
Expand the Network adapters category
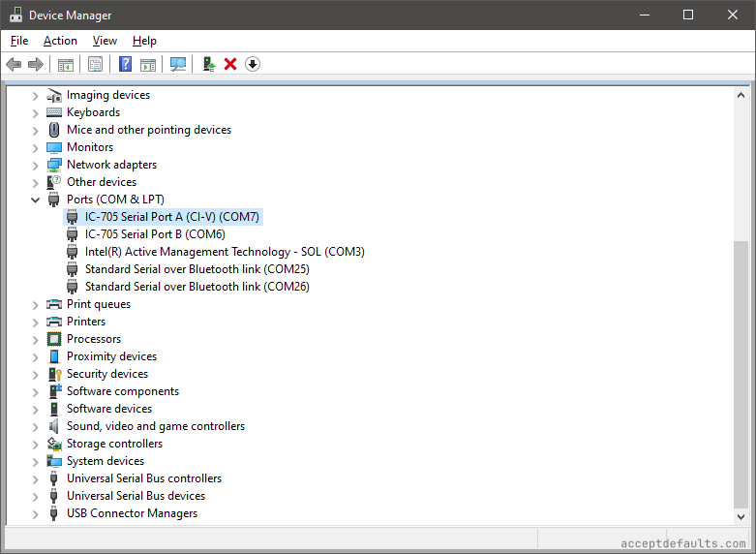36,165
